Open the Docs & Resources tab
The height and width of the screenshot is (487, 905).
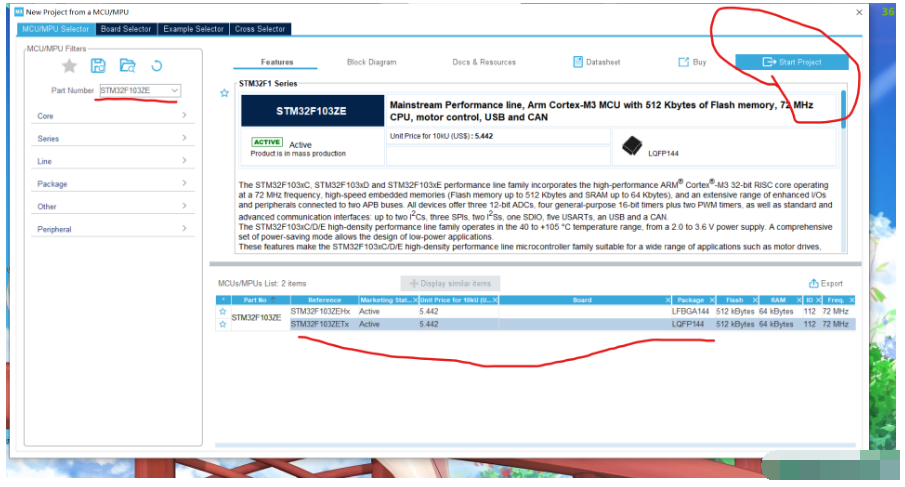(x=484, y=62)
